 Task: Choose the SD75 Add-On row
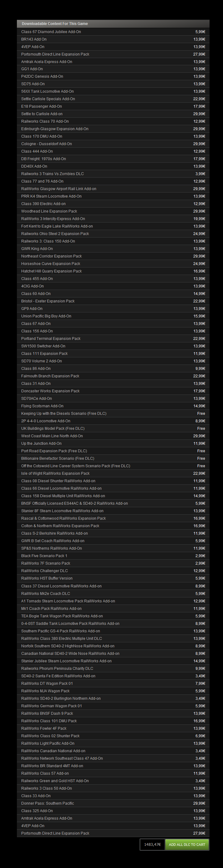[x=113, y=84]
